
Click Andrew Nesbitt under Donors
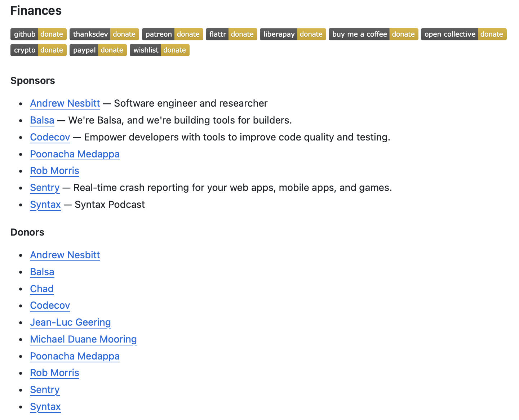[65, 255]
